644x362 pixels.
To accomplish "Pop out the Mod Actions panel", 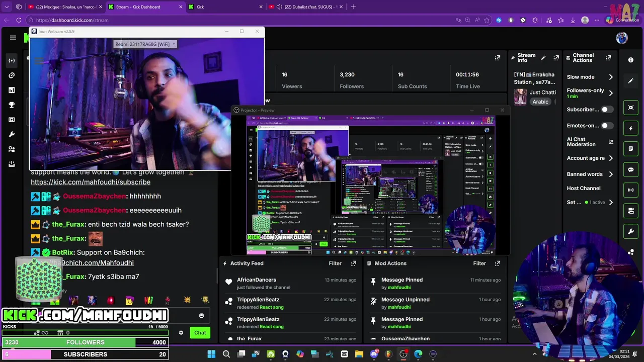I will [498, 263].
